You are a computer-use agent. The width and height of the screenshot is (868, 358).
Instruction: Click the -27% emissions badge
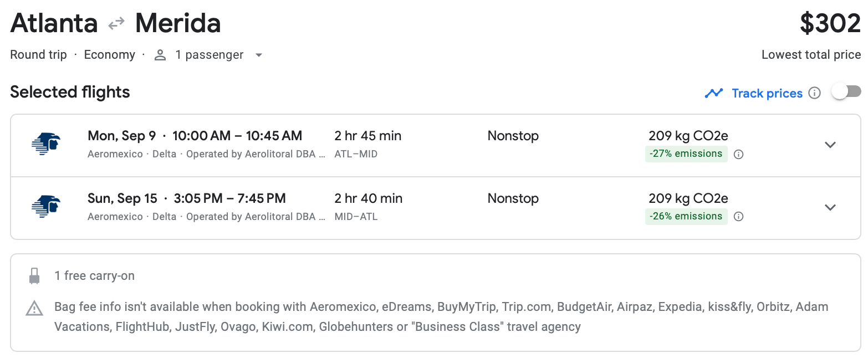coord(685,154)
